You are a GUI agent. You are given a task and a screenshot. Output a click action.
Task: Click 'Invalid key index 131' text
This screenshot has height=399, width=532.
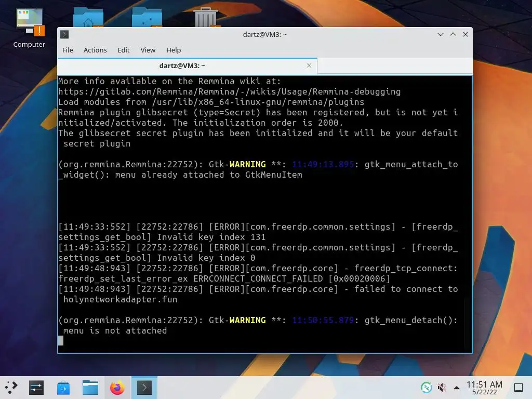click(211, 237)
